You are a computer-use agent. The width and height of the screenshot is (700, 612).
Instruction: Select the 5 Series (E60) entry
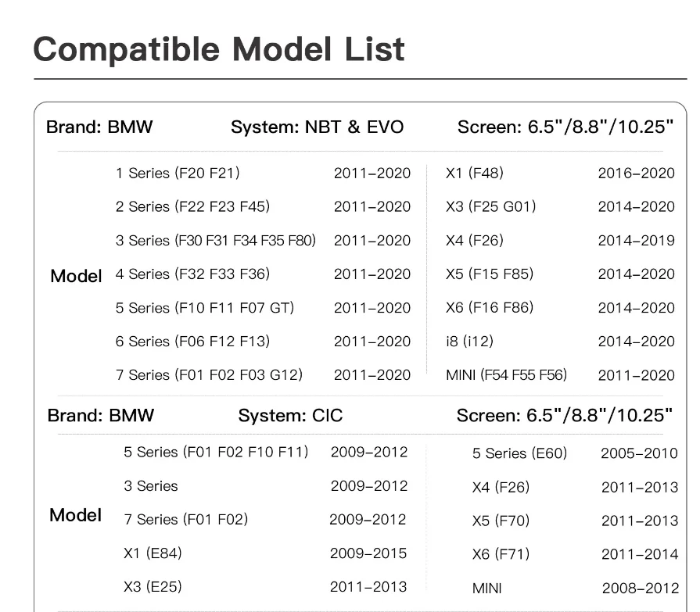tap(519, 453)
